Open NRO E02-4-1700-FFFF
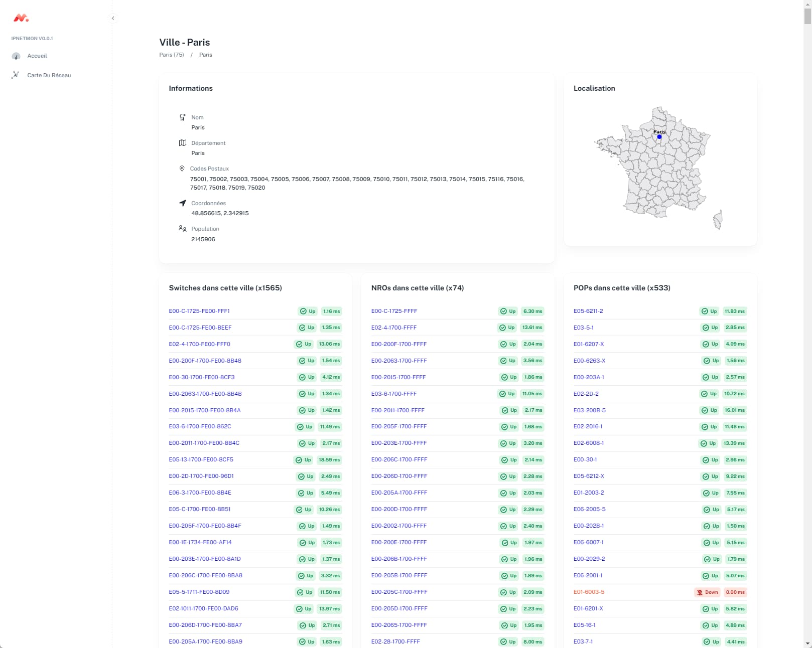 click(x=394, y=328)
